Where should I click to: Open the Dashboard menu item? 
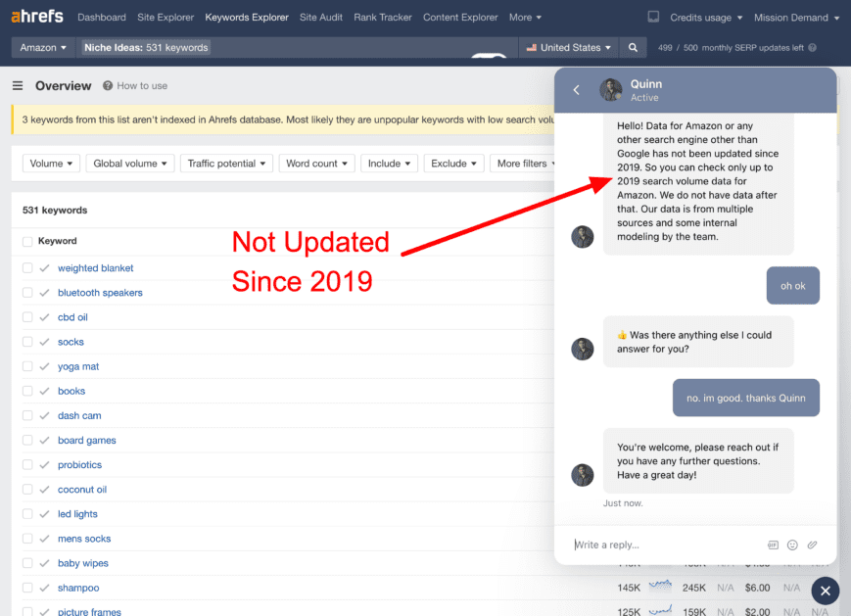pyautogui.click(x=102, y=18)
